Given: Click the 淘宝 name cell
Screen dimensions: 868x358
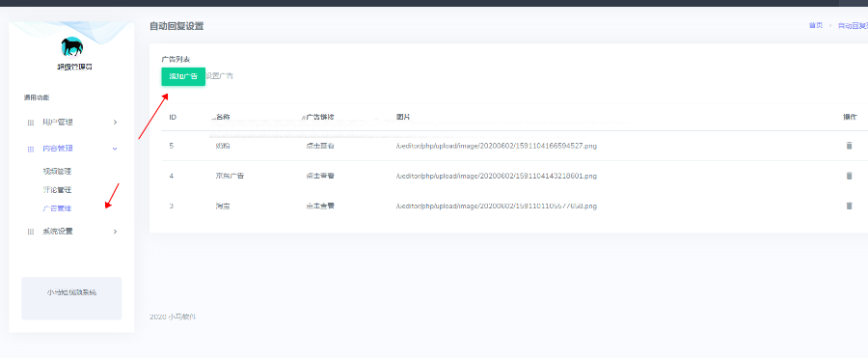Looking at the screenshot, I should tap(223, 206).
